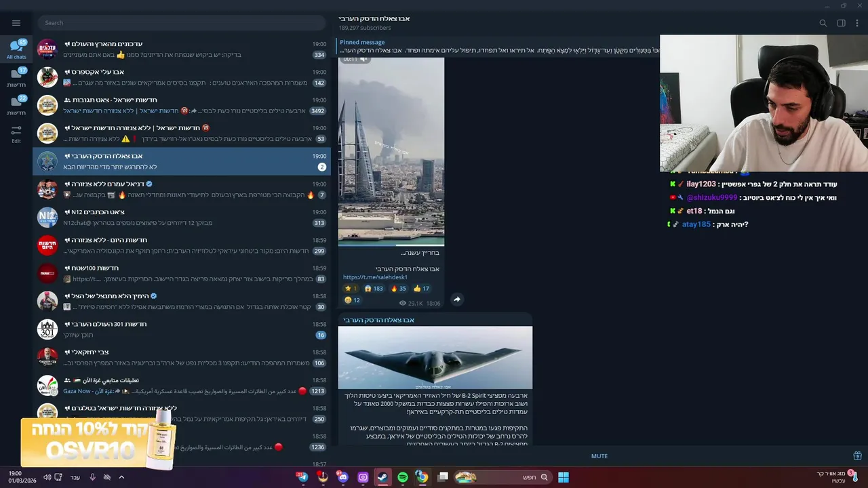This screenshot has height=488, width=868.
Task: Add the star reaction with count 1
Action: pyautogui.click(x=351, y=289)
